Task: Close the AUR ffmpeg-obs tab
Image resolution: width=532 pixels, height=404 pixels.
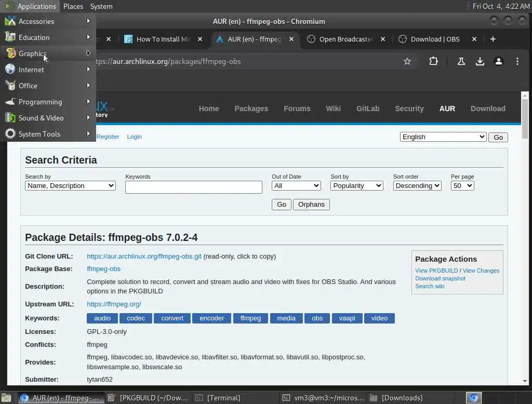Action: click(291, 39)
